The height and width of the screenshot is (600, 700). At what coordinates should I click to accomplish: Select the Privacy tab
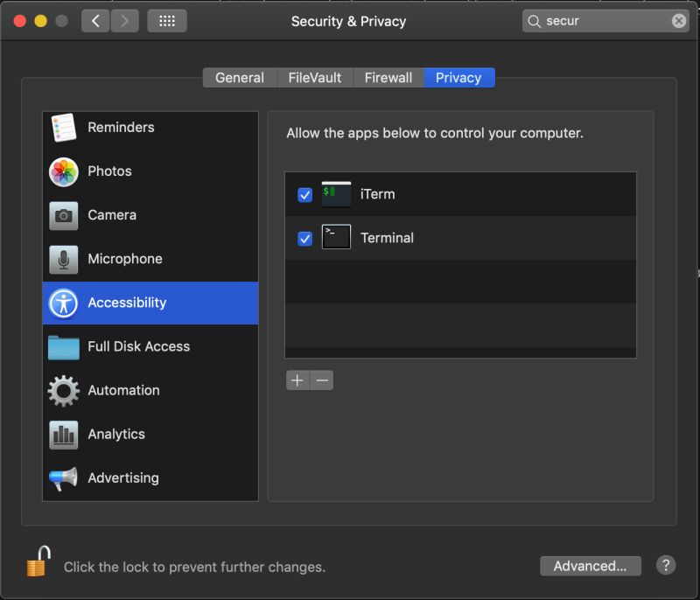458,78
